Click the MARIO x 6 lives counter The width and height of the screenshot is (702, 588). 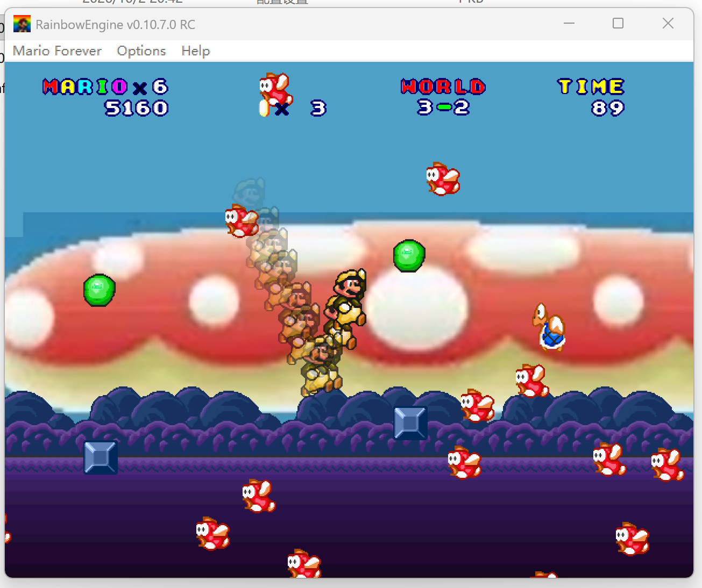click(105, 87)
